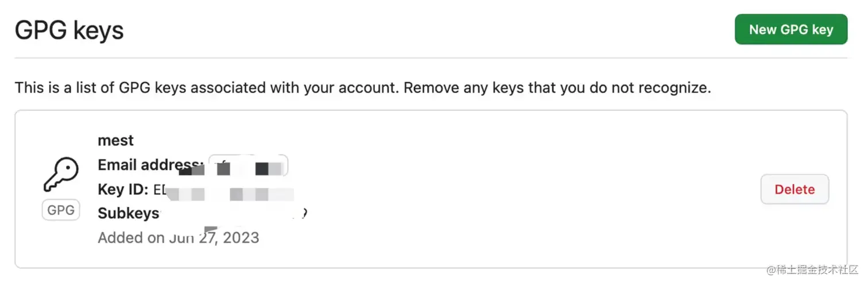Viewport: 868px width, 285px height.
Task: Click the blurred Subkeys value
Action: coord(235,214)
